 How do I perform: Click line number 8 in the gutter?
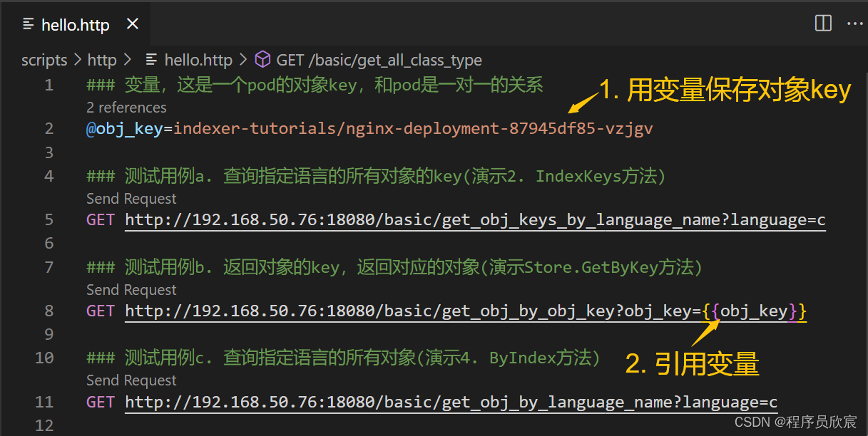coord(48,311)
